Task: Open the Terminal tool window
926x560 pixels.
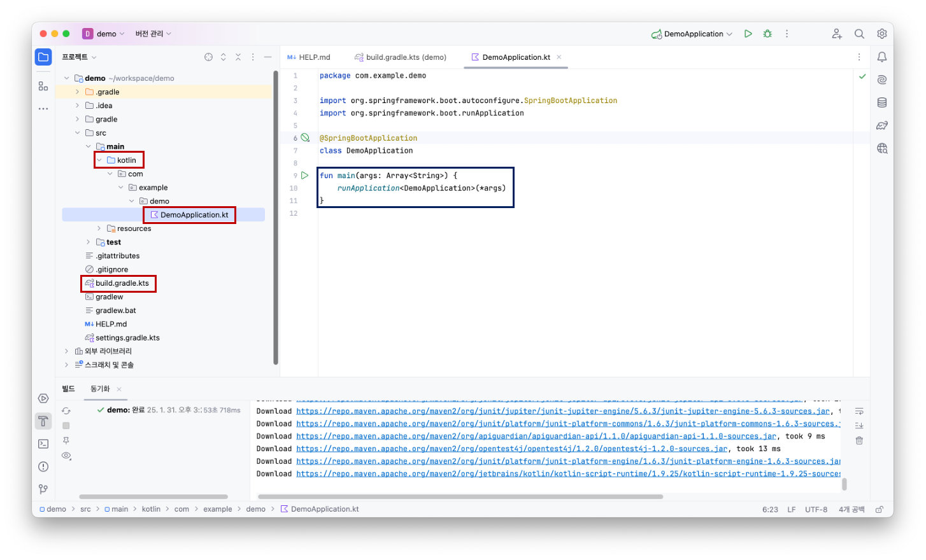Action: point(43,444)
